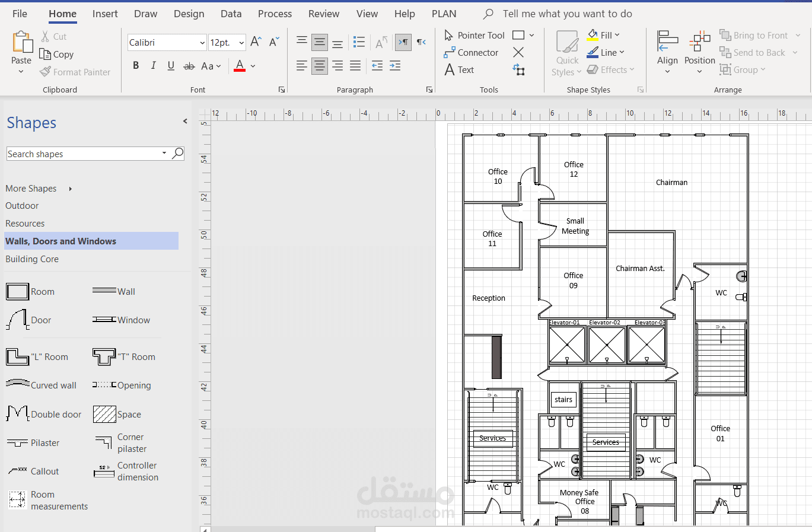Click Bring to Front
This screenshot has height=532, width=812.
(x=754, y=36)
